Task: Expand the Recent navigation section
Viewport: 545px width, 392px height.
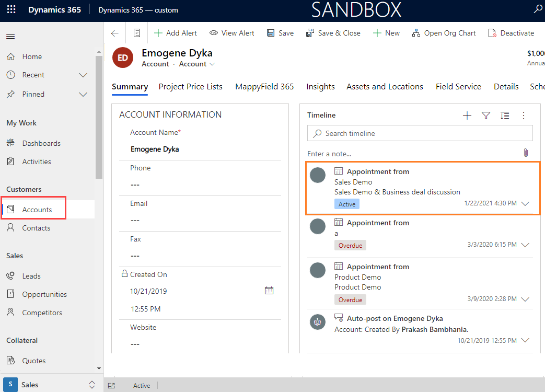Action: [83, 75]
